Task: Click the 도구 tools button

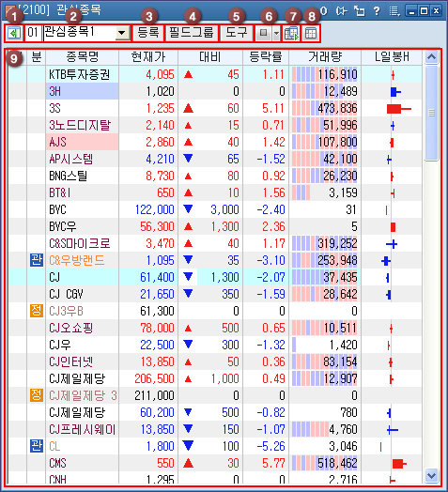Action: 237,33
